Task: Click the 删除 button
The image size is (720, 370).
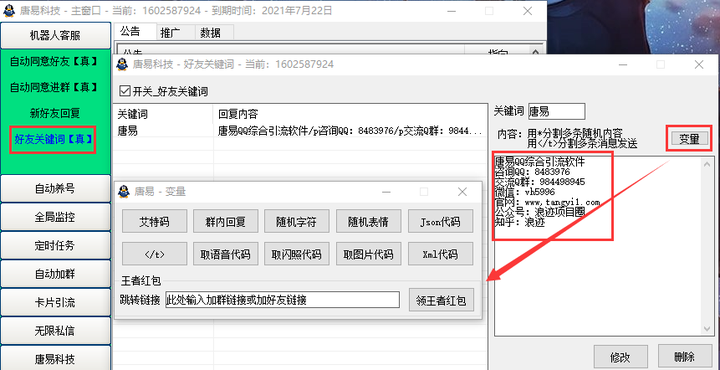Action: 685,357
